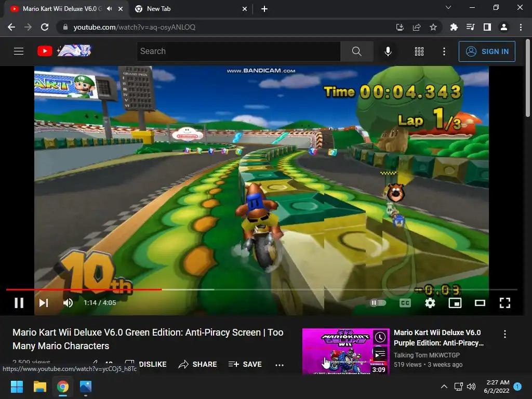Close the New Tab tab
Viewport: 532px width, 399px height.
[245, 9]
